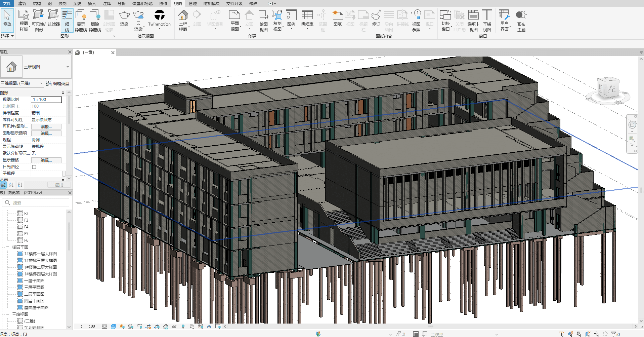Click the 渲染 (Render) teapot icon
This screenshot has height=337, width=644.
(124, 15)
